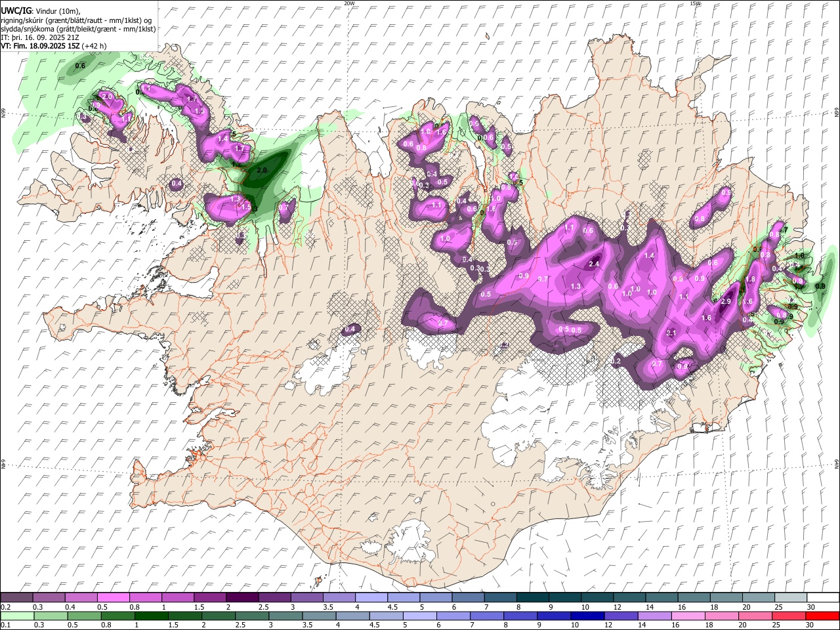Click the light lavender snow swatch at 4
The image size is (840, 630).
pos(370,597)
